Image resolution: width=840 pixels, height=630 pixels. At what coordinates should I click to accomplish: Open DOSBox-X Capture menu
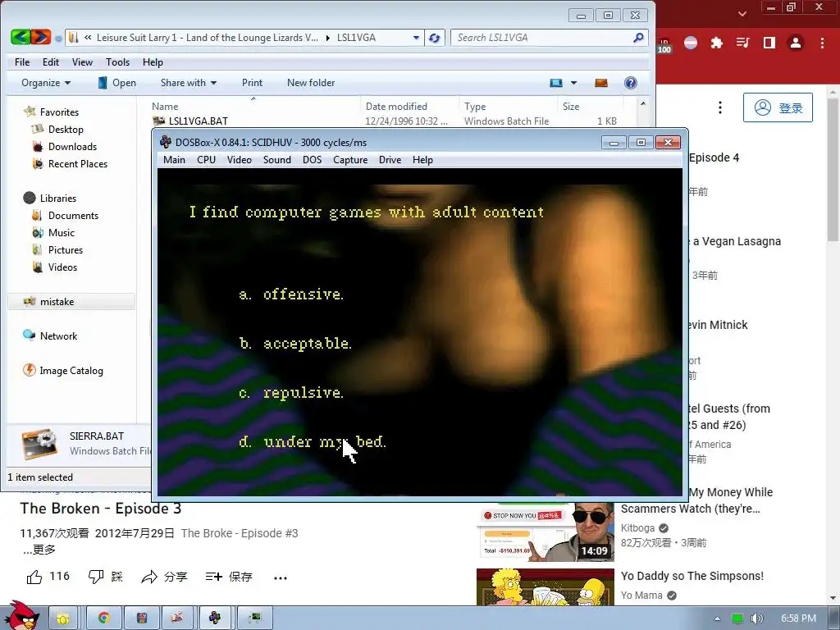[x=350, y=160]
